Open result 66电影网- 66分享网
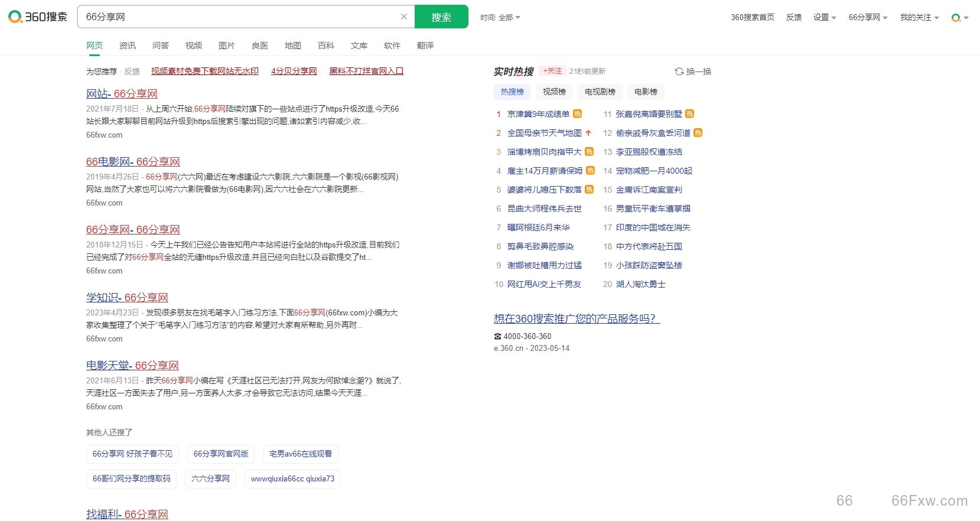This screenshot has height=521, width=980. click(133, 161)
